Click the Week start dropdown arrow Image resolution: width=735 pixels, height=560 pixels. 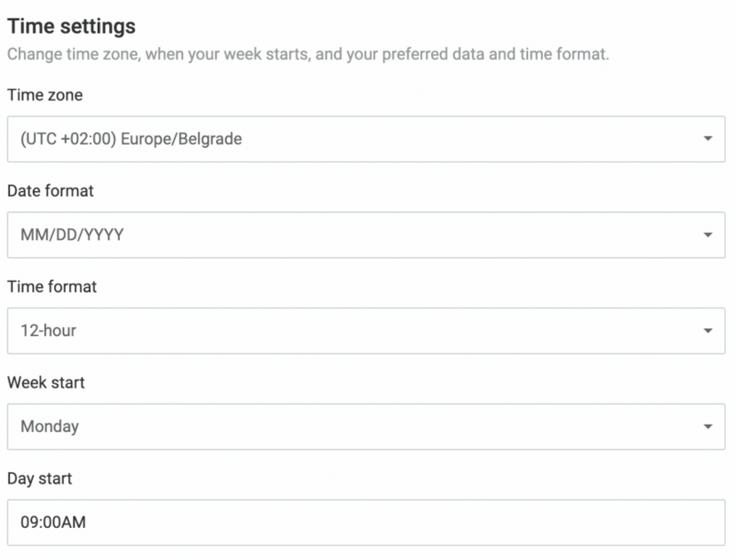(707, 427)
